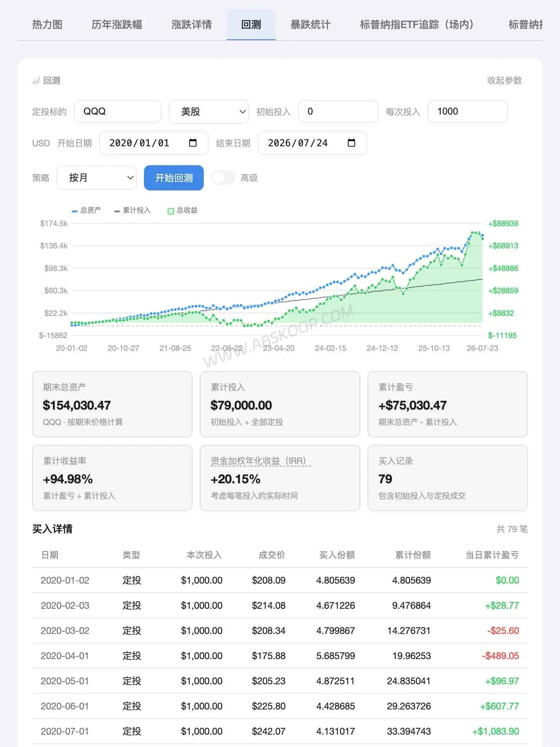Image resolution: width=560 pixels, height=747 pixels.
Task: Click the 类型 column header
Action: pos(131,555)
